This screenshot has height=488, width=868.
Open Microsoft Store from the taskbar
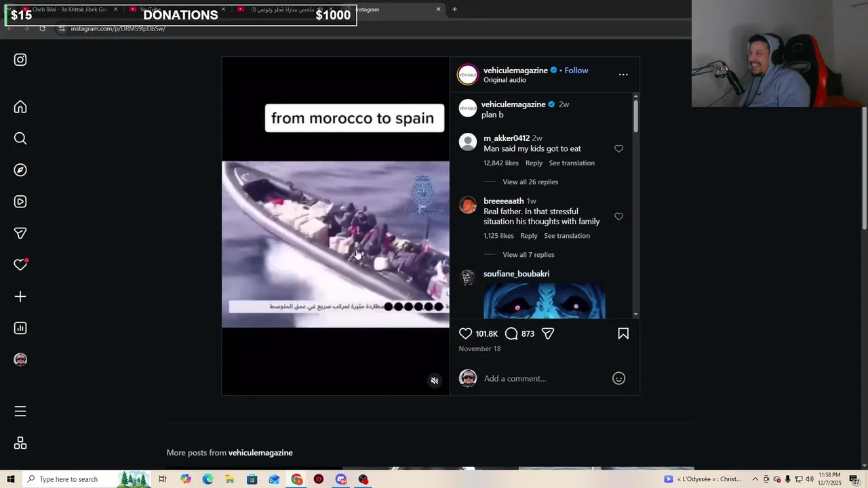(x=252, y=479)
